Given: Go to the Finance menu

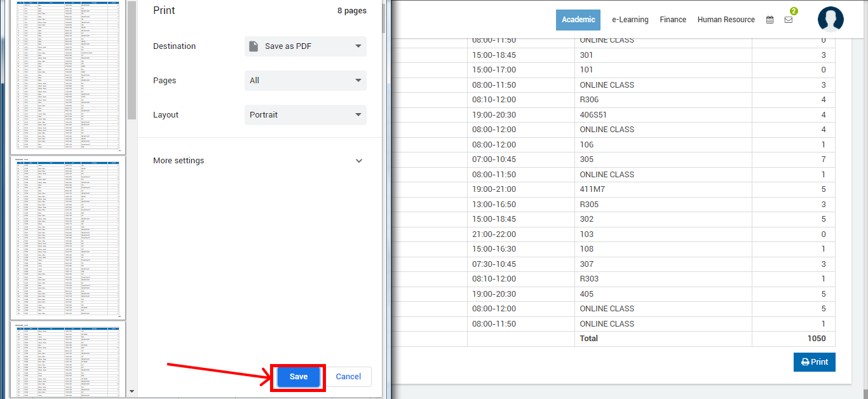Looking at the screenshot, I should click(673, 20).
